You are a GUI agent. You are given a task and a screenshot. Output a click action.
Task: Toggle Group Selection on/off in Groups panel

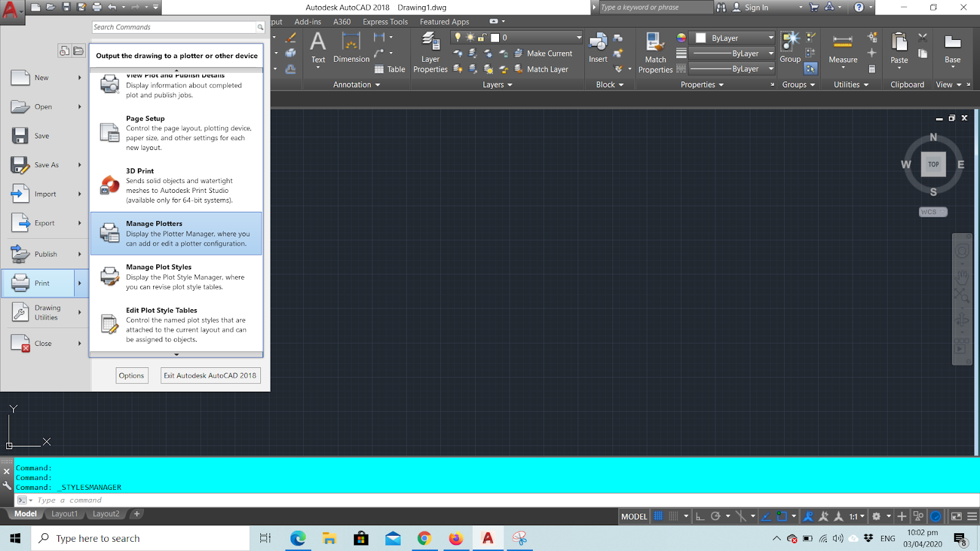[810, 69]
